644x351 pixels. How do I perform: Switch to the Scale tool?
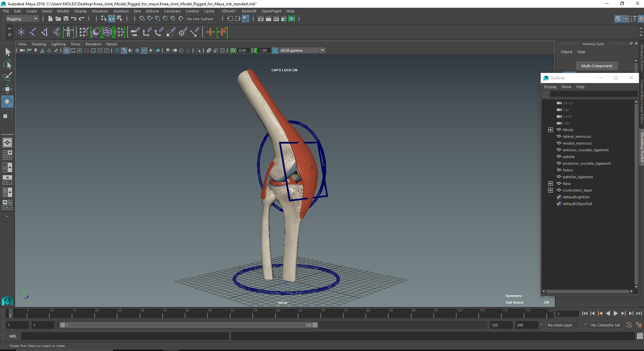tap(7, 114)
